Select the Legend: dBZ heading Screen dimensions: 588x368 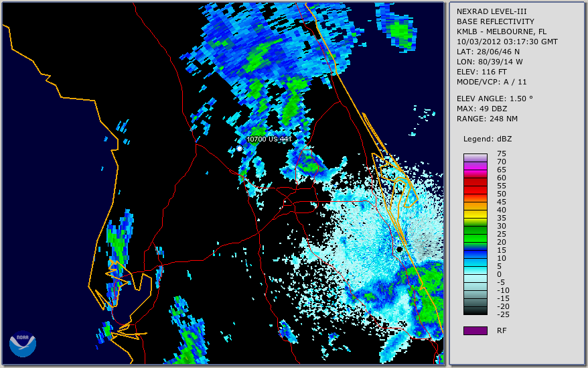488,139
